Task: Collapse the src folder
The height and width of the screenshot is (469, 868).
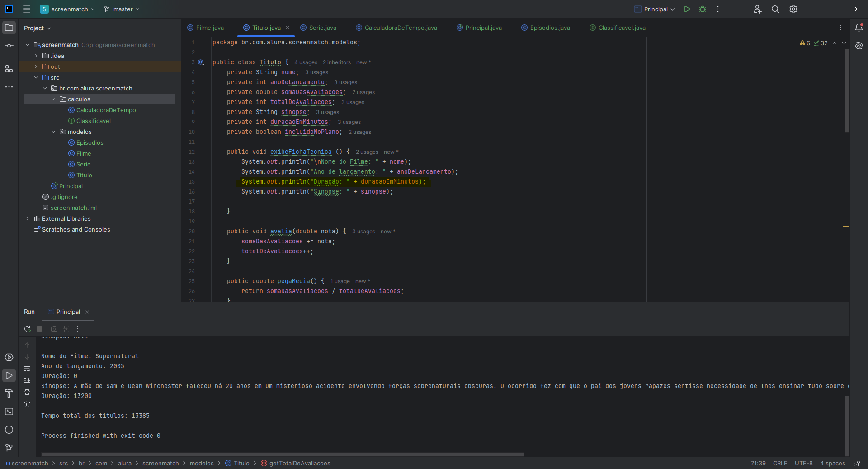Action: 36,77
